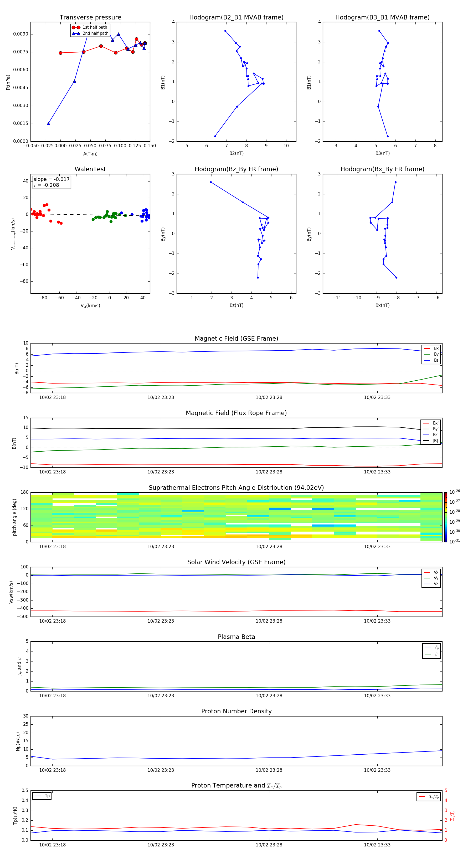The image size is (473, 868).
Task: Click the "Magnetic Field (Flux Rope Frame)" title
Action: point(236,413)
